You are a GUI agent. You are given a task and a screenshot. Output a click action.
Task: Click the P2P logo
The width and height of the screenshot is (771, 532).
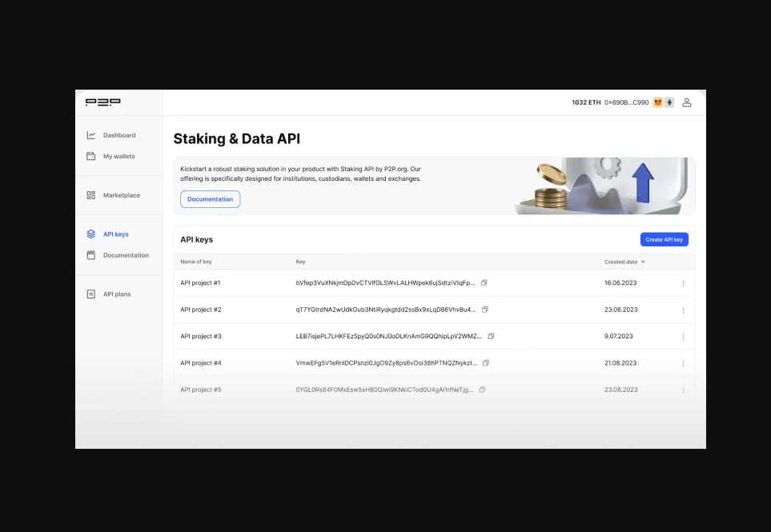click(x=102, y=102)
